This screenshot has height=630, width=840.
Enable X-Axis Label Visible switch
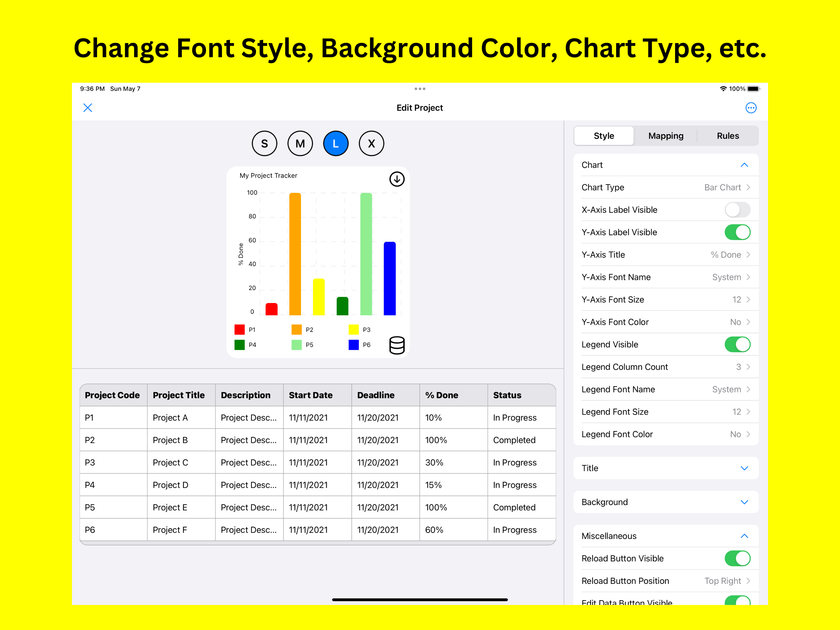click(738, 210)
